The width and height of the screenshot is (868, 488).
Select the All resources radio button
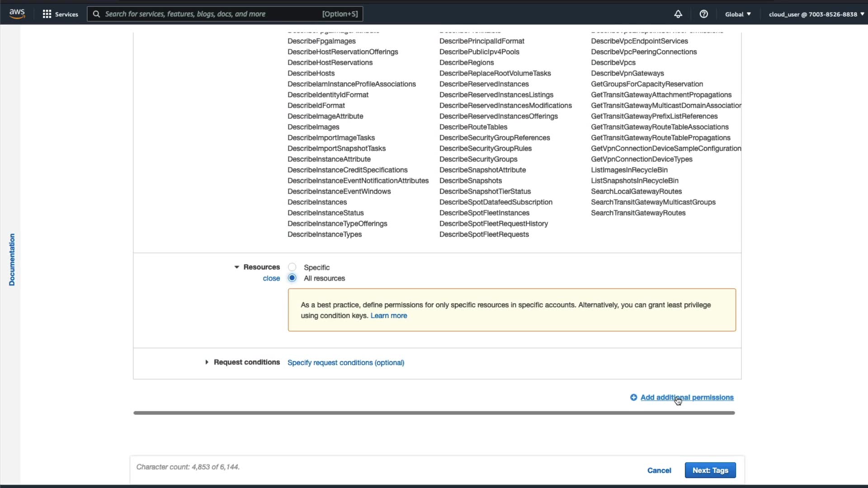point(292,278)
